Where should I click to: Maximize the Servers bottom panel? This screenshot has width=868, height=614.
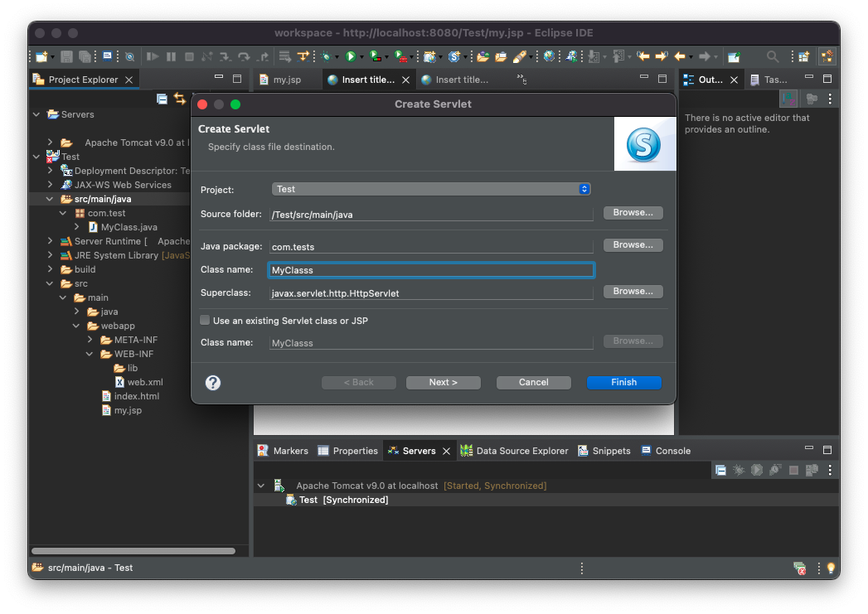[827, 450]
